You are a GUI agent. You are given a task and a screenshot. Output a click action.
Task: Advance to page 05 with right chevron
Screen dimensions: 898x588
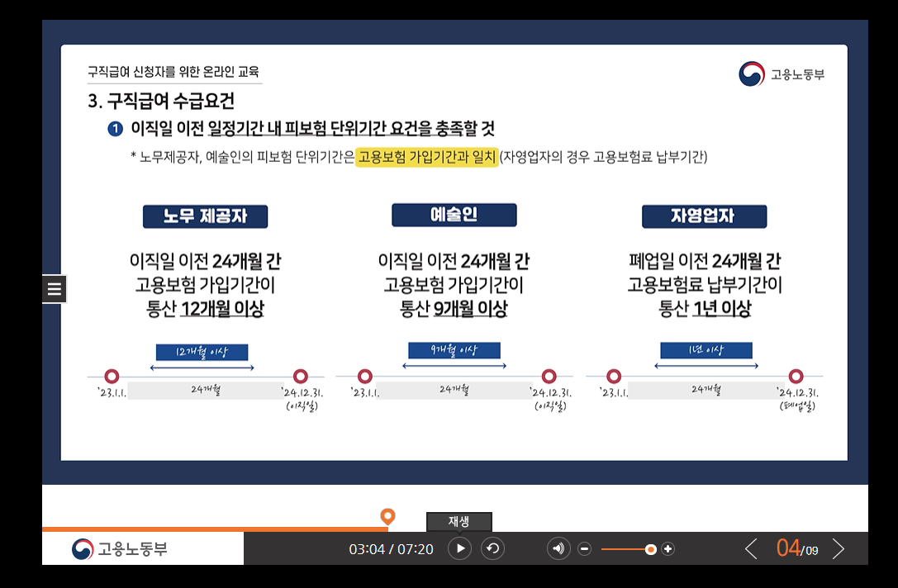tap(839, 548)
